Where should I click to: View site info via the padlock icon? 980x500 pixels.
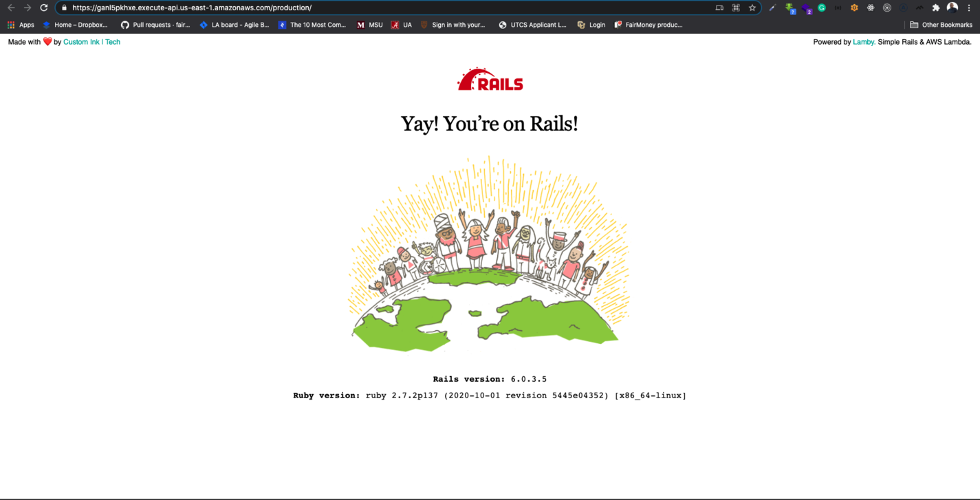click(x=65, y=8)
